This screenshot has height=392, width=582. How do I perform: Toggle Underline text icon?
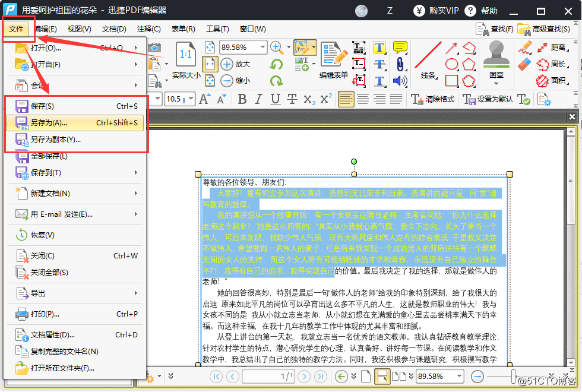[275, 99]
